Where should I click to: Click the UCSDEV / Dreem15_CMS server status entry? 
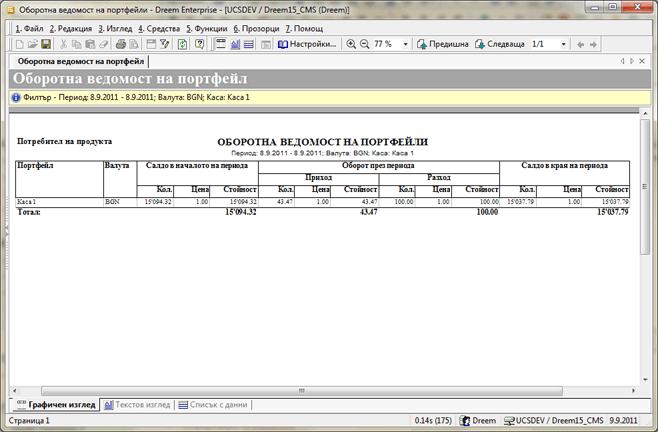tap(554, 420)
